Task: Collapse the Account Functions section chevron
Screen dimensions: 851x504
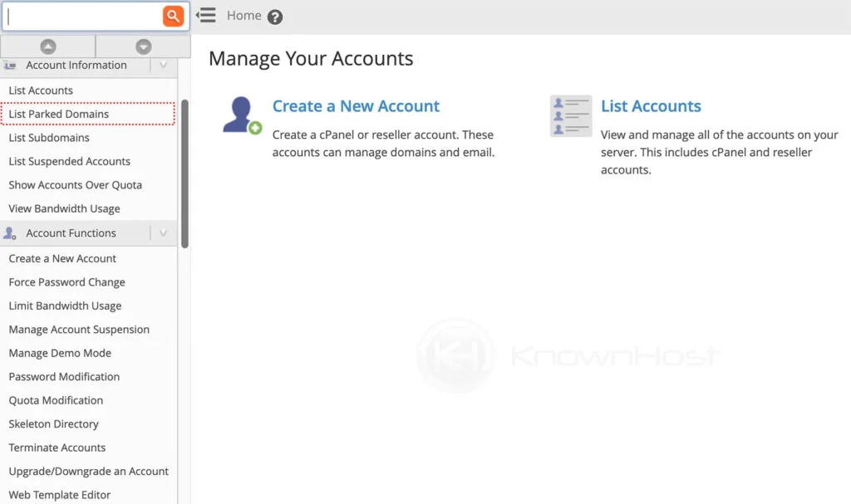Action: click(163, 233)
